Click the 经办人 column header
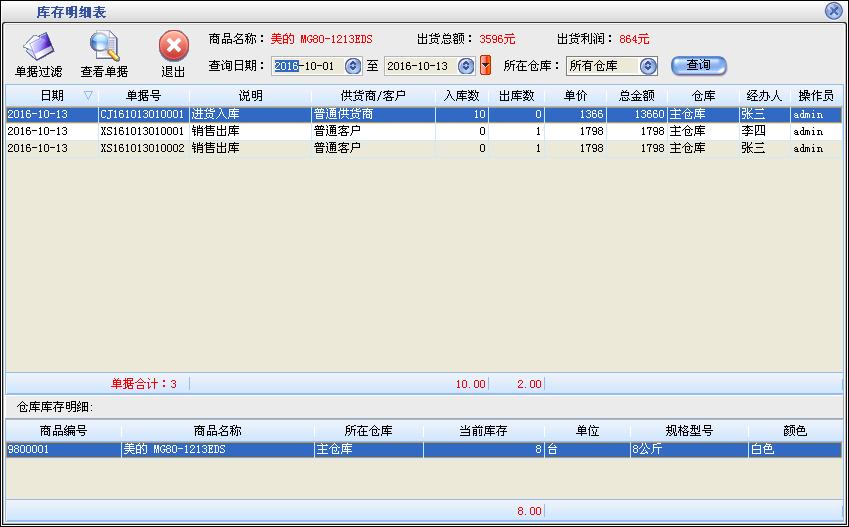Viewport: 849px width, 527px height. [763, 96]
